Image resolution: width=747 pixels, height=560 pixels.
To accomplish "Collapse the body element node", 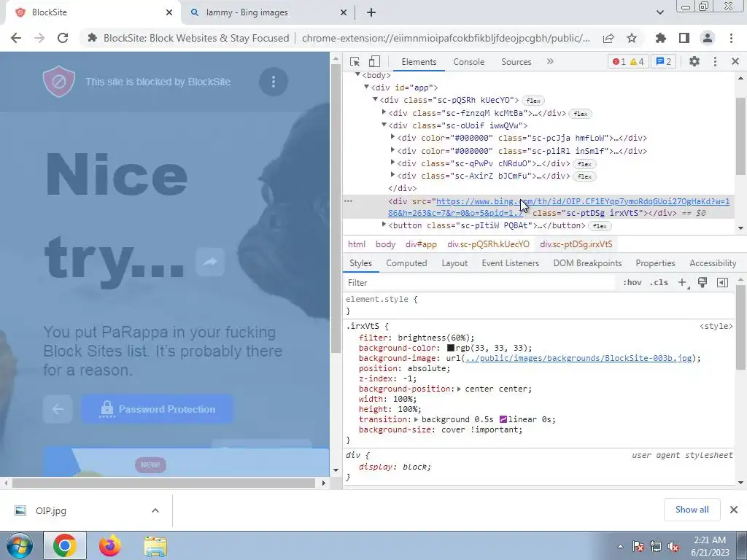I will click(357, 75).
